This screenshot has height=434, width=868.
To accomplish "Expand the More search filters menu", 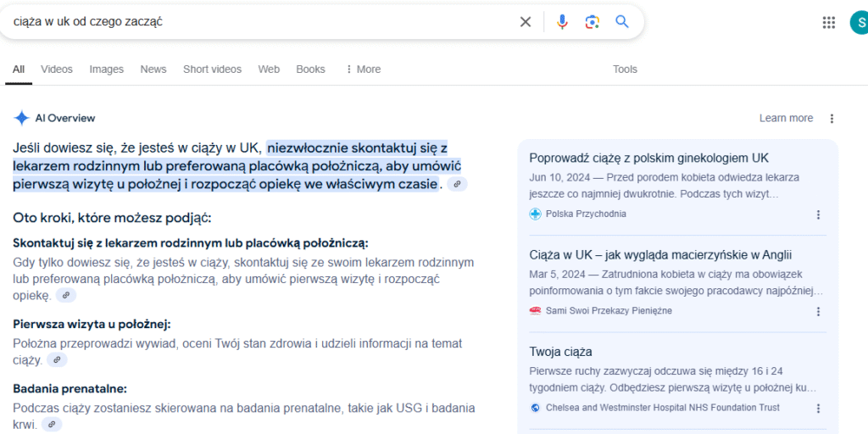I will tap(363, 70).
